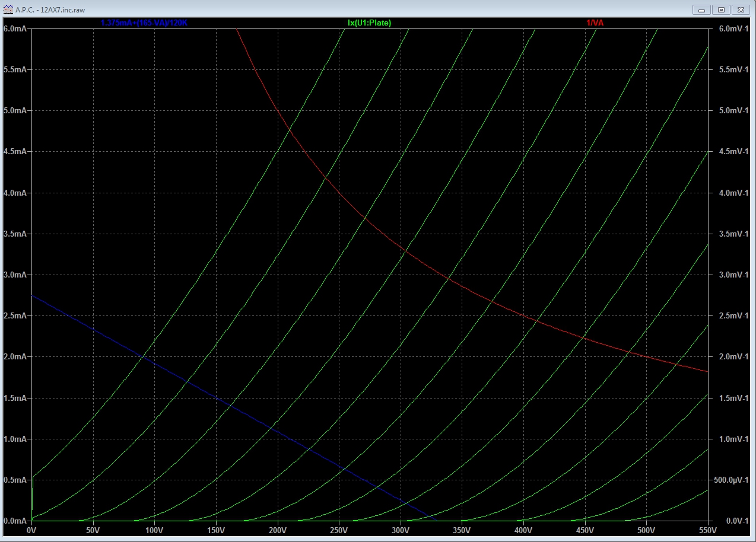Select the green Ix(U1:Plate) trace label
756x542 pixels.
click(x=369, y=23)
